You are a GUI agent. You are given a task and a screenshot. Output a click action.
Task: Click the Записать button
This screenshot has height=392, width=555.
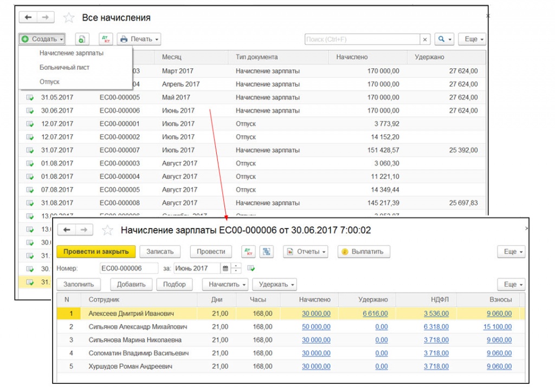tap(160, 252)
